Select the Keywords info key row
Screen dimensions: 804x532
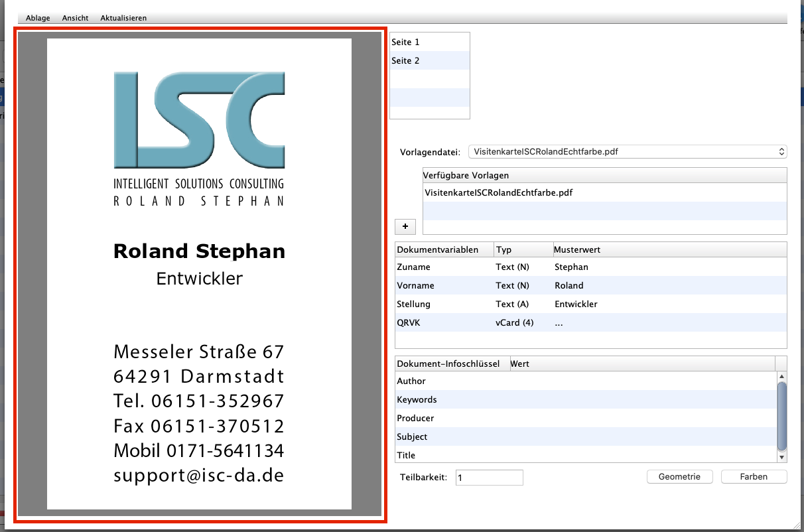pos(586,399)
